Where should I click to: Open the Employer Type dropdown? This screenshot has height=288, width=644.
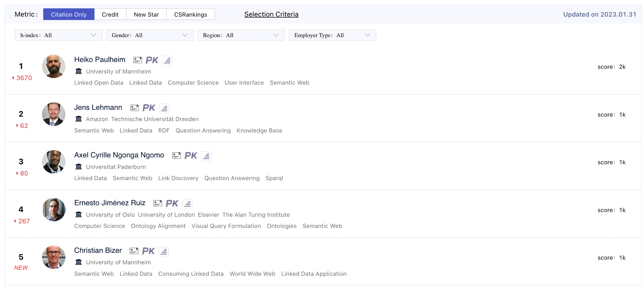coord(332,35)
